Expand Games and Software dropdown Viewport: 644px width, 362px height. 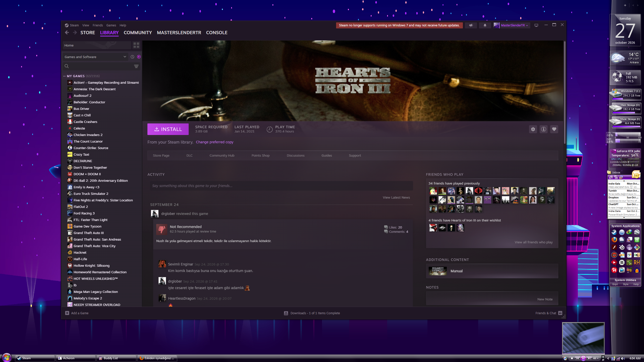(95, 57)
